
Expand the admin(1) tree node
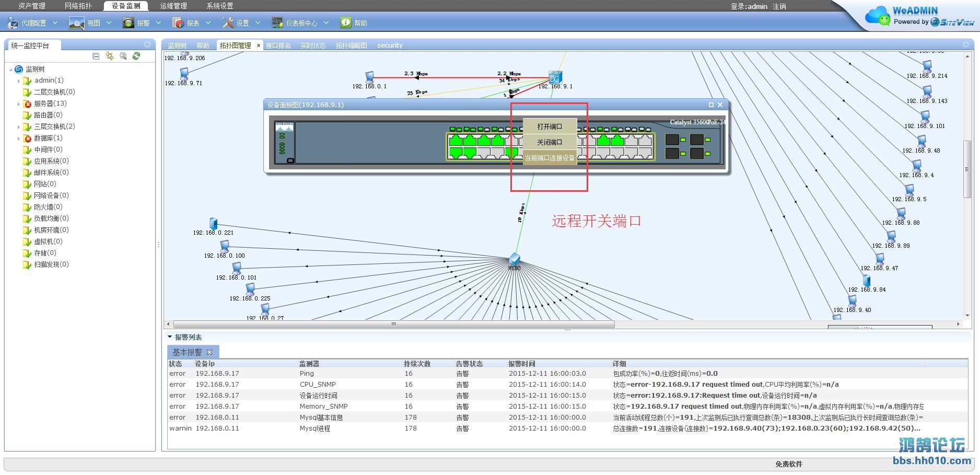[x=19, y=81]
